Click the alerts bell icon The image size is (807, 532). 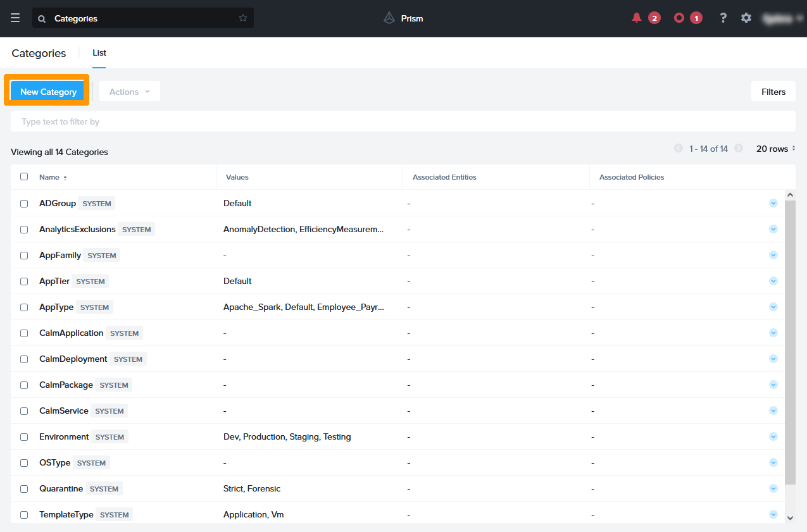click(636, 18)
